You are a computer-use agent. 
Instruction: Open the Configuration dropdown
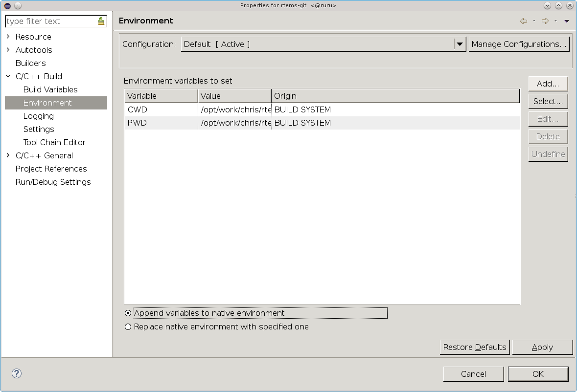click(x=460, y=44)
